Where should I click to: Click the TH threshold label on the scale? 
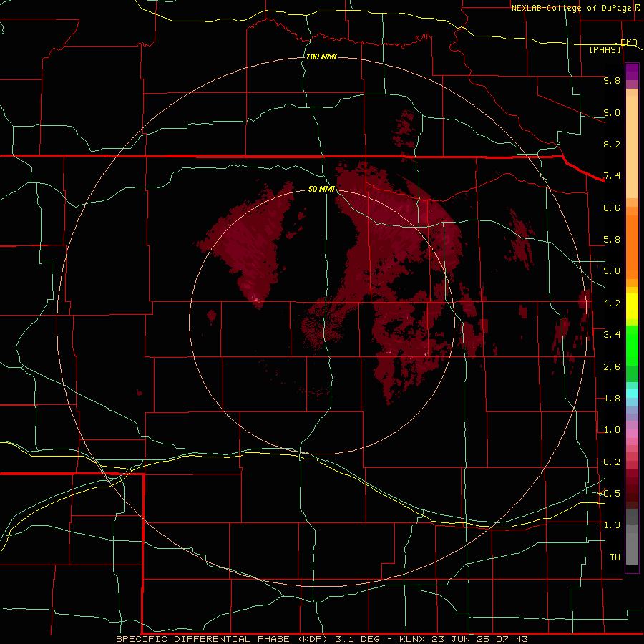point(615,557)
